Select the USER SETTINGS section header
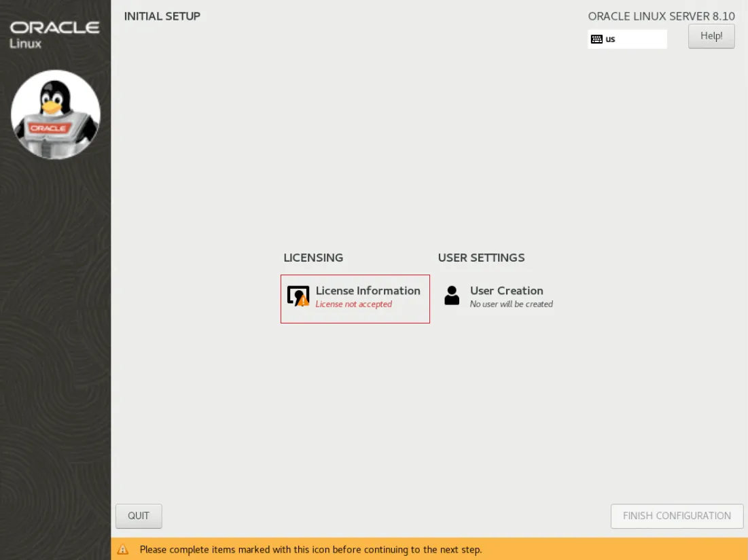Image resolution: width=748 pixels, height=560 pixels. point(481,258)
